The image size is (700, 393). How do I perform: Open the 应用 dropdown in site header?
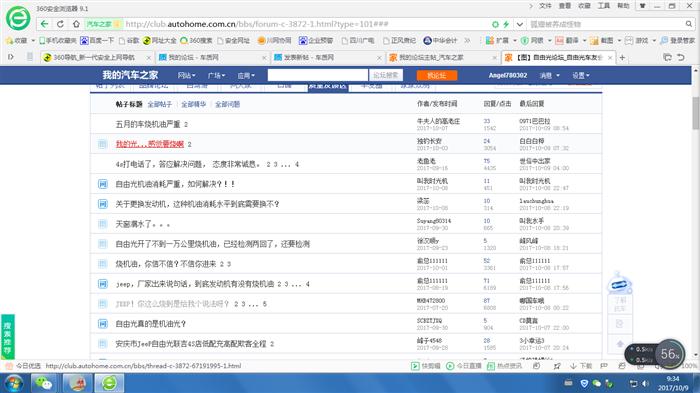click(246, 75)
